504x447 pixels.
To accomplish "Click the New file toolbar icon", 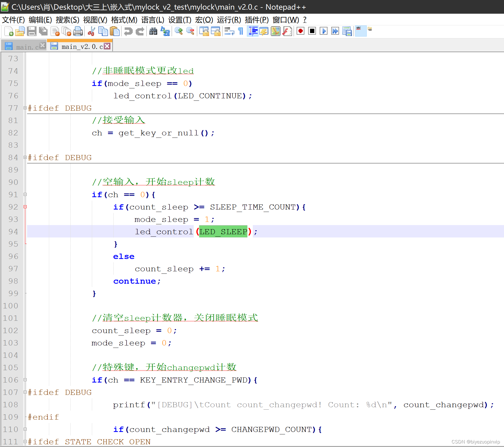I will [9, 31].
